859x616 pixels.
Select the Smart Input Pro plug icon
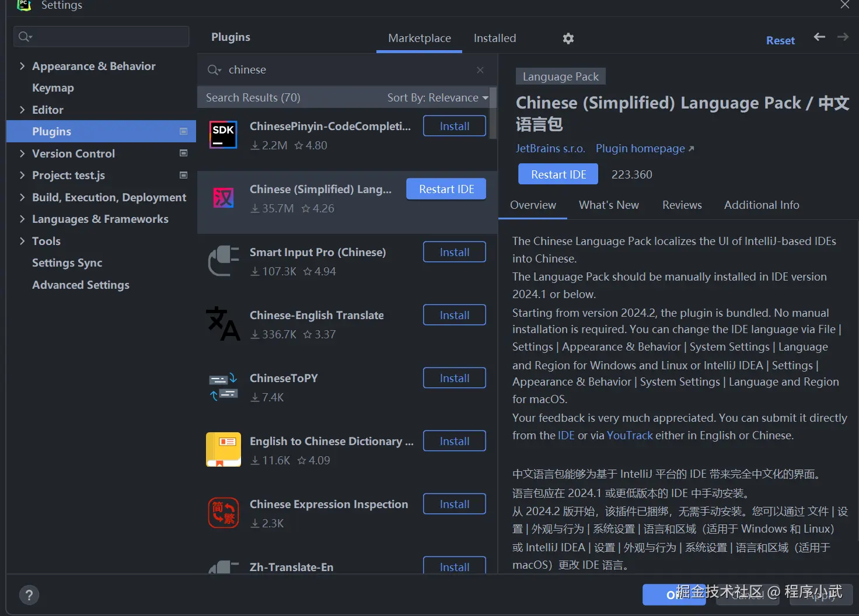(224, 261)
